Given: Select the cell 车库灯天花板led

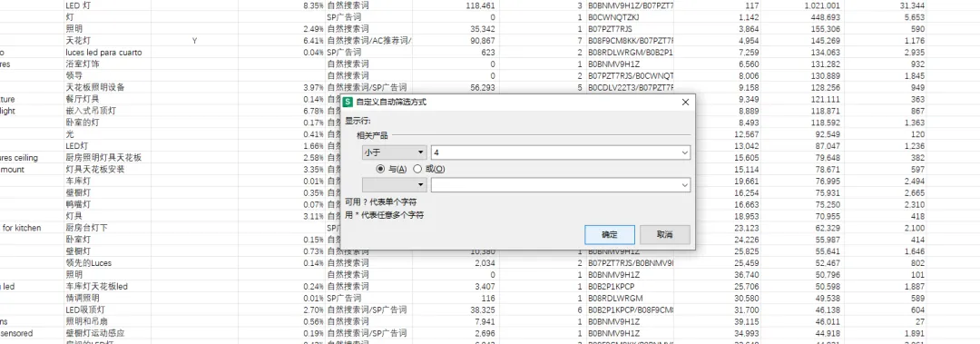Looking at the screenshot, I should [x=97, y=287].
